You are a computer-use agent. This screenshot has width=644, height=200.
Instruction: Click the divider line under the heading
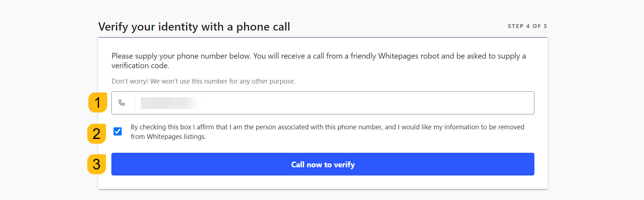[x=323, y=37]
